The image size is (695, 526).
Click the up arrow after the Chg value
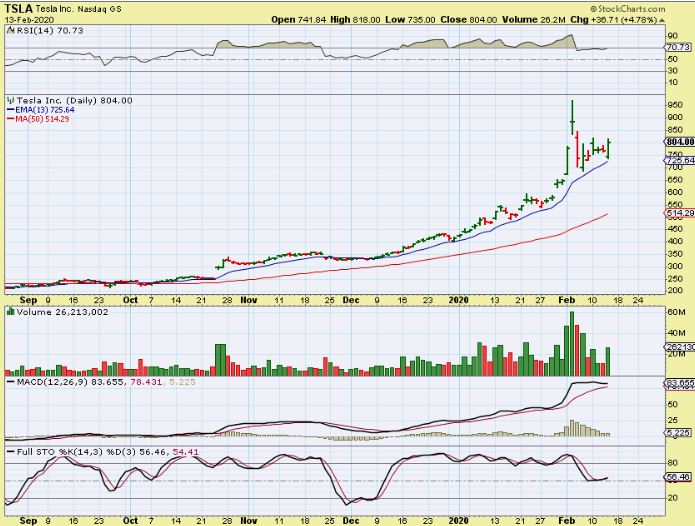[662, 20]
